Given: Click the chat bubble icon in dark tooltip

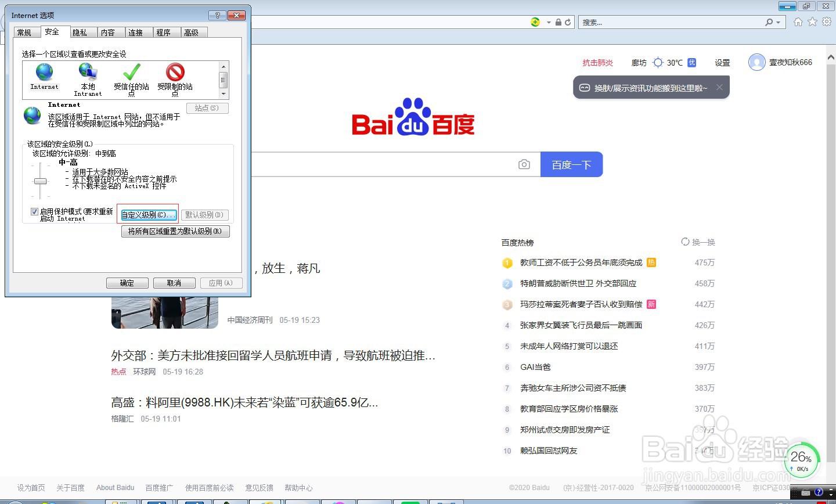Looking at the screenshot, I should [x=585, y=88].
